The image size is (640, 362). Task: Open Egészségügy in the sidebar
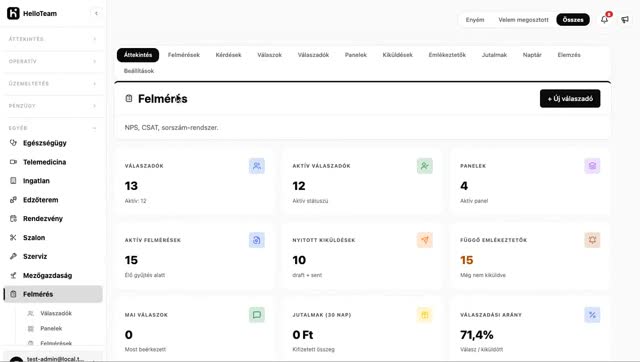[52, 143]
